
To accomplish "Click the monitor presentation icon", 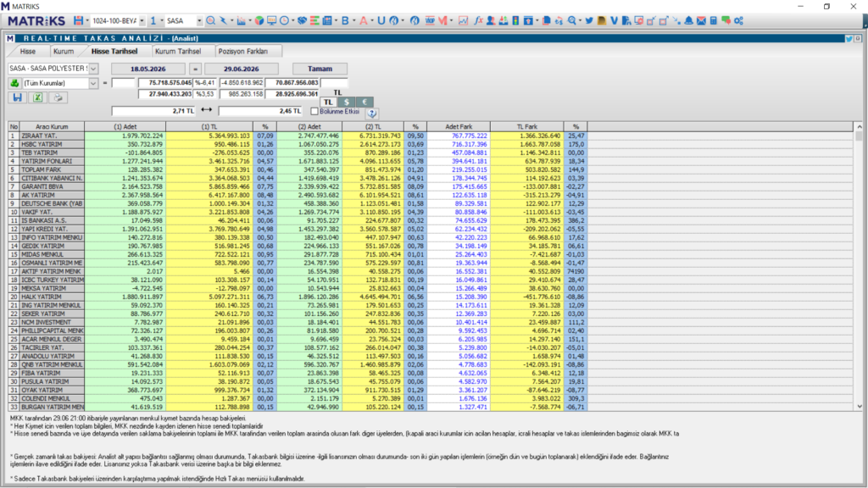I will [x=272, y=20].
